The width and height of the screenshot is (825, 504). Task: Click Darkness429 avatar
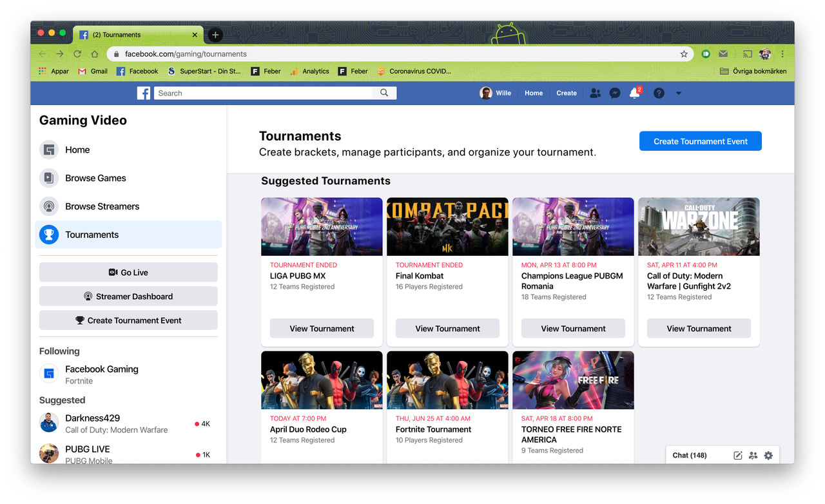[x=49, y=423]
